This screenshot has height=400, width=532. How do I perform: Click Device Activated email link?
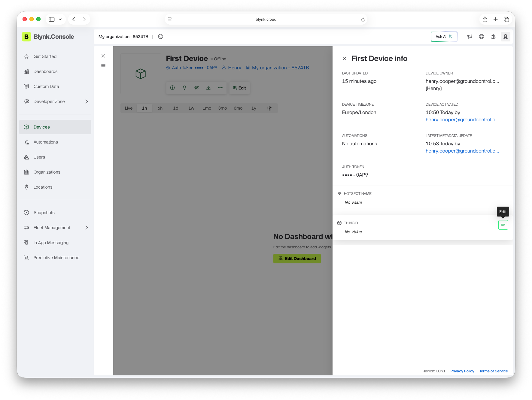[x=462, y=120]
